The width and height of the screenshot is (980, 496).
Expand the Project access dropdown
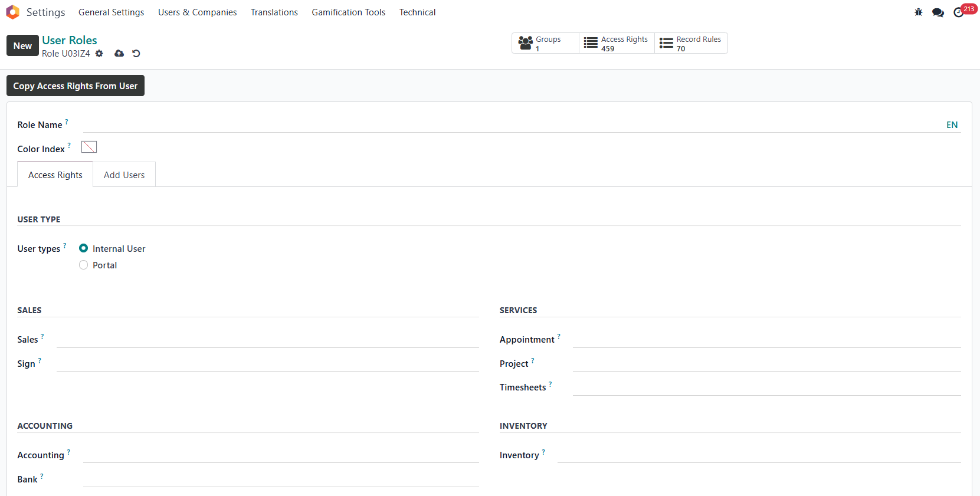766,363
